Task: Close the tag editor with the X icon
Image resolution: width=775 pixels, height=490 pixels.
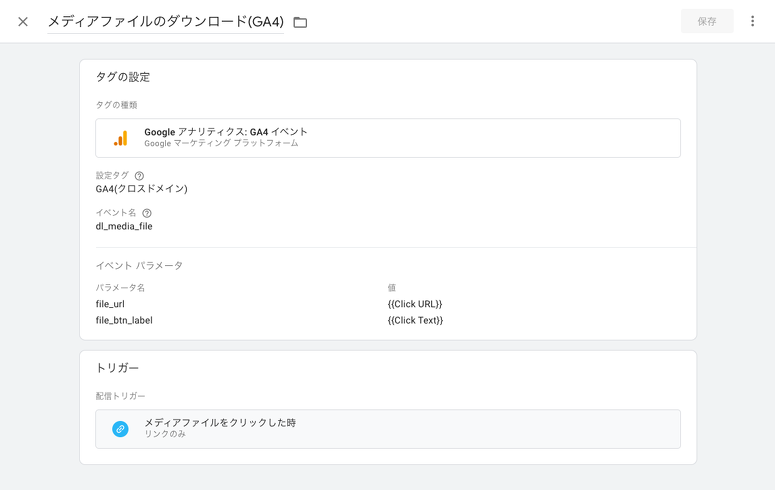Action: (x=23, y=21)
